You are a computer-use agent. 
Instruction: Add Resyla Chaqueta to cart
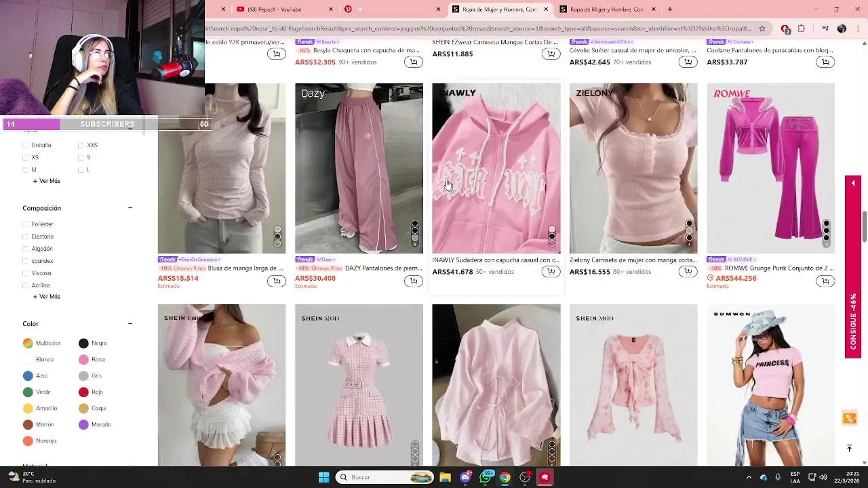tap(413, 62)
